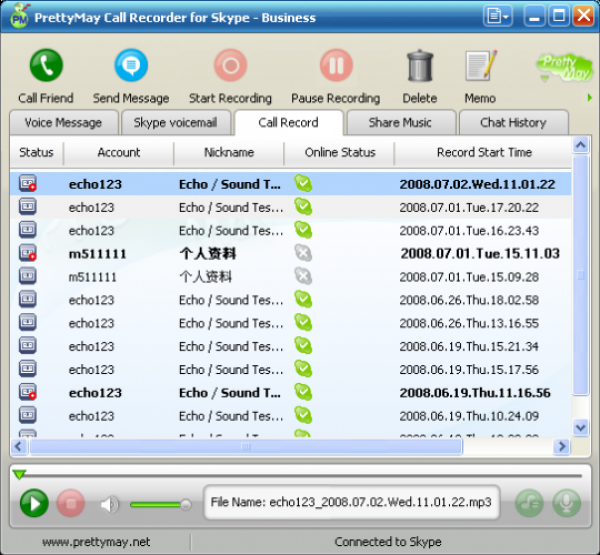Click the Start Recording icon
Image resolution: width=600 pixels, height=555 pixels.
point(230,65)
